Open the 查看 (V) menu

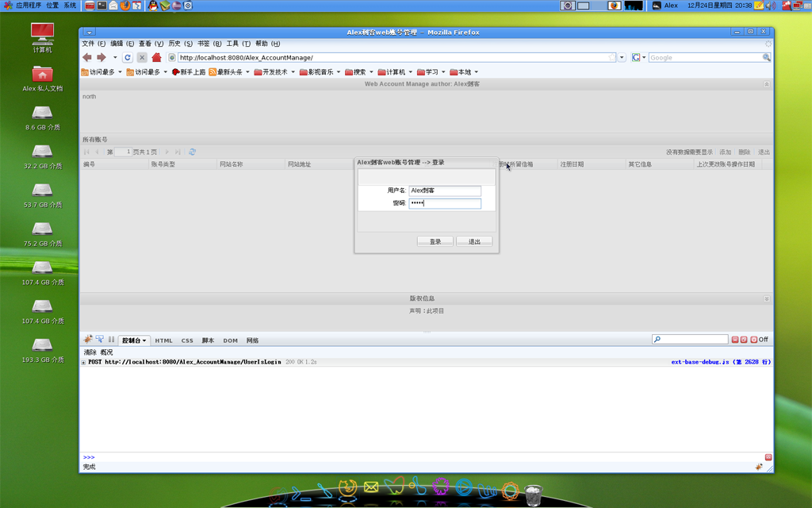(x=151, y=44)
